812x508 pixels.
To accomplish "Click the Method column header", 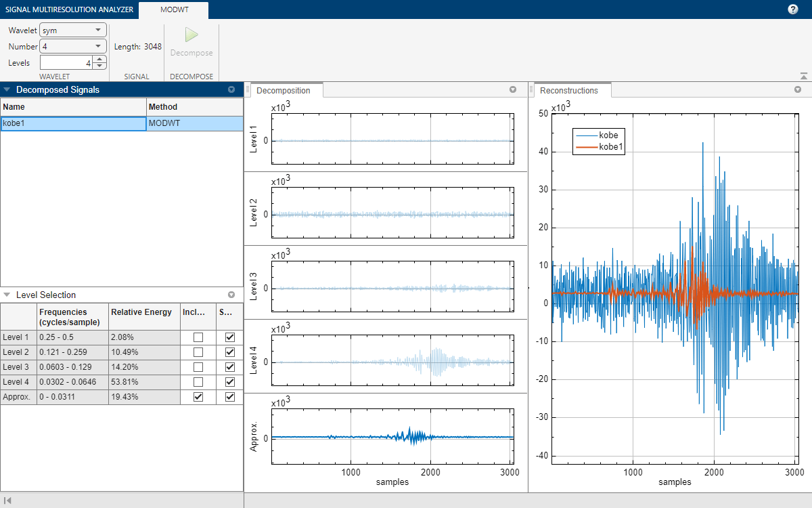I will (x=195, y=107).
